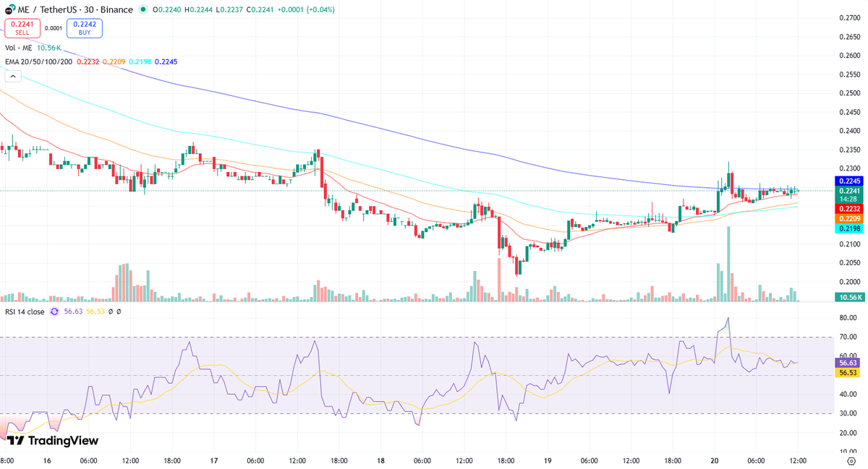The image size is (868, 469).
Task: Click date label 16 on time axis
Action: click(x=46, y=460)
